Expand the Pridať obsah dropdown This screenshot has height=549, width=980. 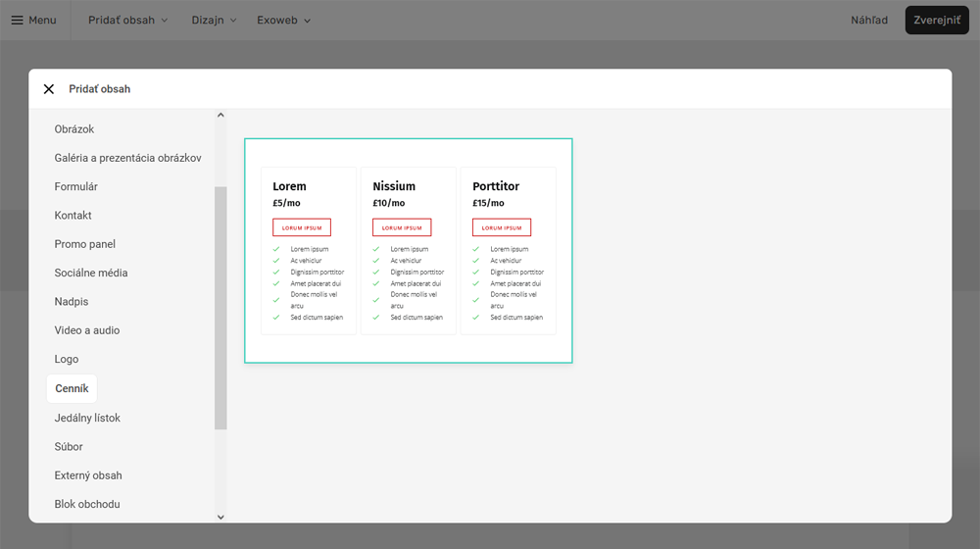(x=127, y=20)
